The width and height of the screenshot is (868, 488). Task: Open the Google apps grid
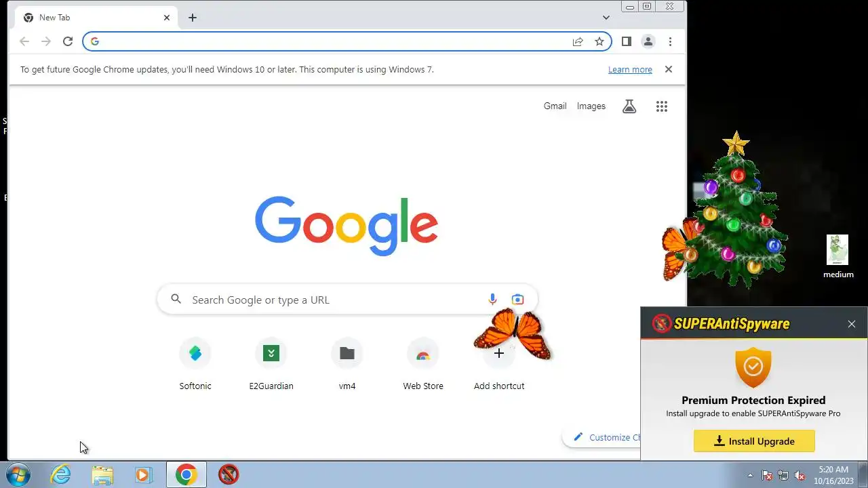(x=662, y=106)
